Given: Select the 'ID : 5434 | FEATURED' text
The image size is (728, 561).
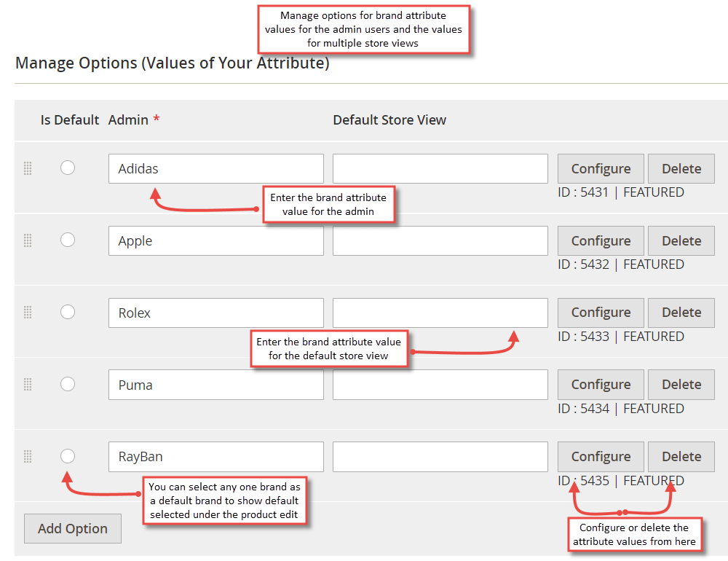Looking at the screenshot, I should (621, 408).
